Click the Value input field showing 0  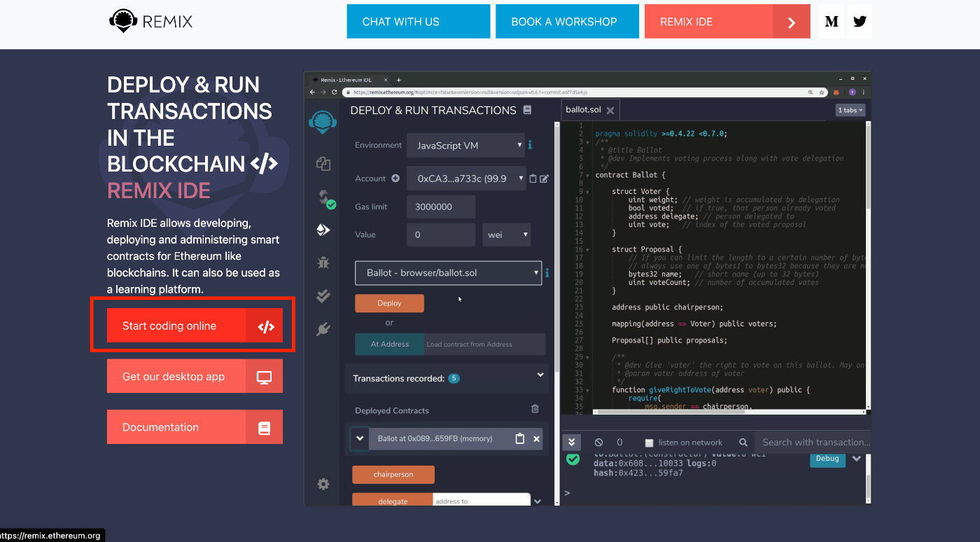coord(441,235)
